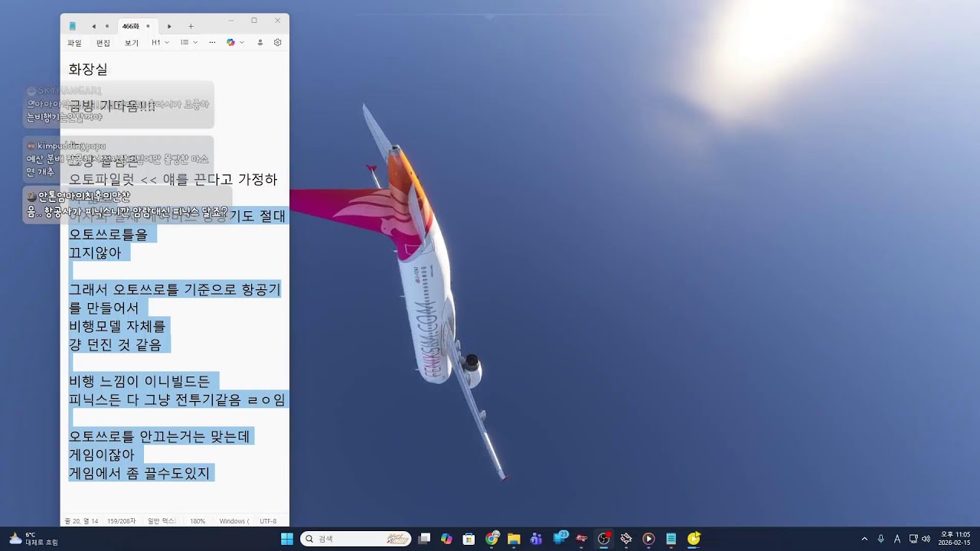Open Chrome from the taskbar

click(492, 539)
